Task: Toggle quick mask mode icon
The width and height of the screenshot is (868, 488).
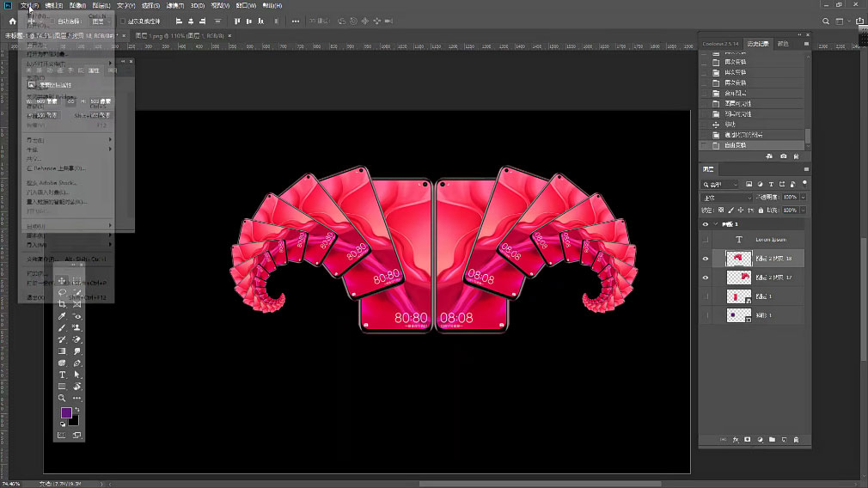Action: click(x=61, y=436)
